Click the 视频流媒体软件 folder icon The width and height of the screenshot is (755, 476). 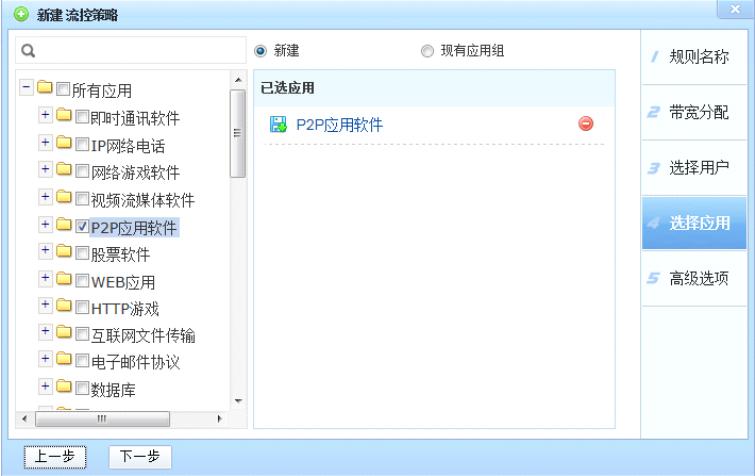point(64,196)
